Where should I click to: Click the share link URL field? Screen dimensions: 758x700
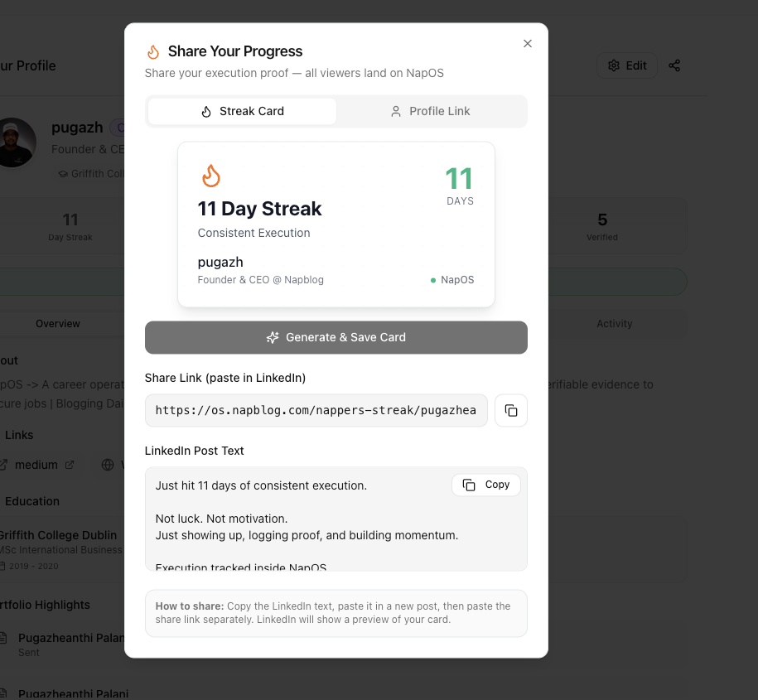pyautogui.click(x=316, y=411)
